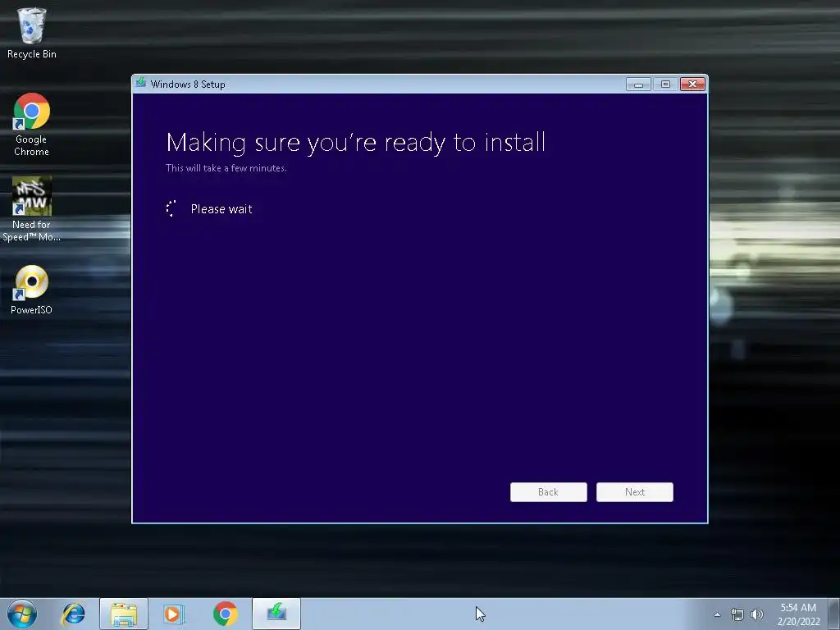Select the Need for Speed desktop shortcut
This screenshot has height=630, width=840.
pyautogui.click(x=32, y=209)
